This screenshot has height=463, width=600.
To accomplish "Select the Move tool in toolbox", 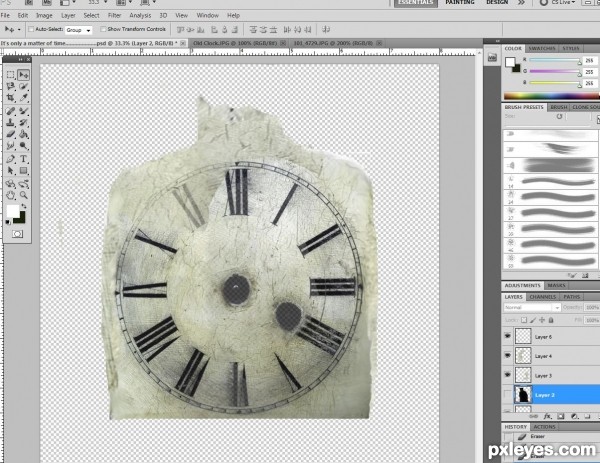I will [23, 75].
